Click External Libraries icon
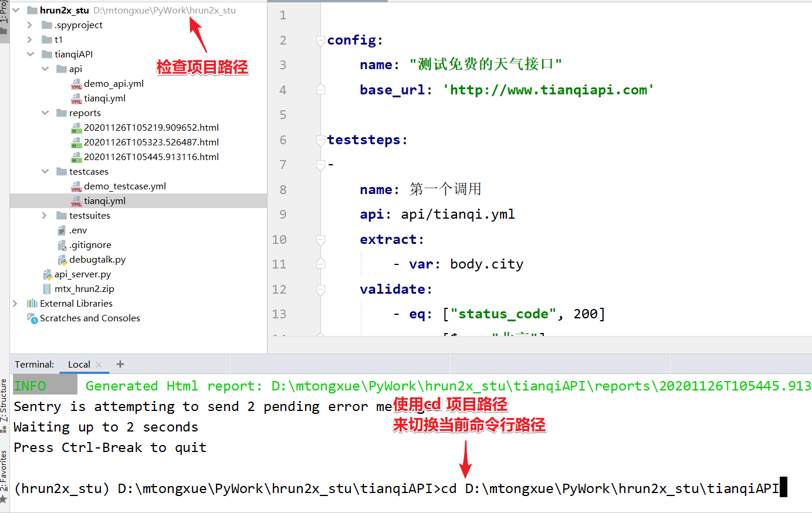812x513 pixels. (x=32, y=304)
